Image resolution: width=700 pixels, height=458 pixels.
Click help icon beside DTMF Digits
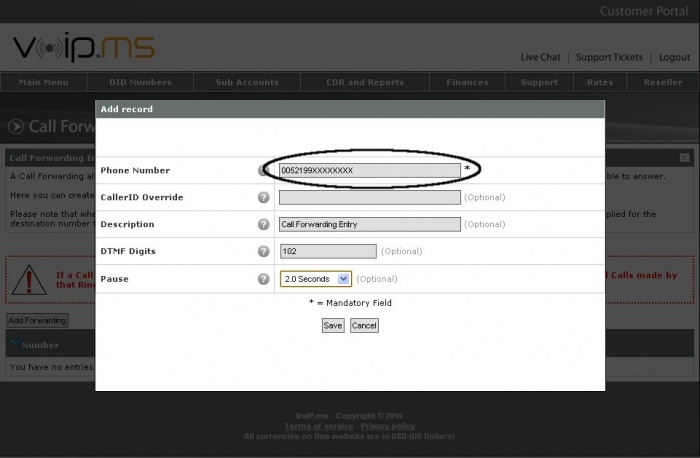point(263,251)
